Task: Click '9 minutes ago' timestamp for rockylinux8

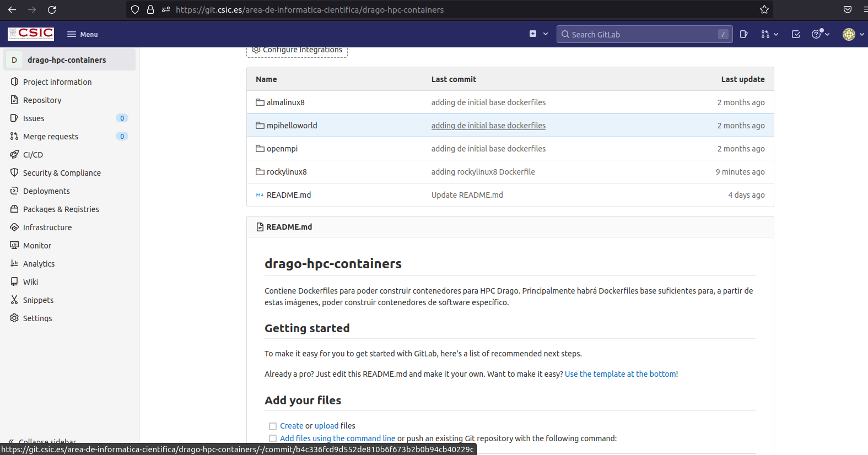Action: pyautogui.click(x=740, y=171)
